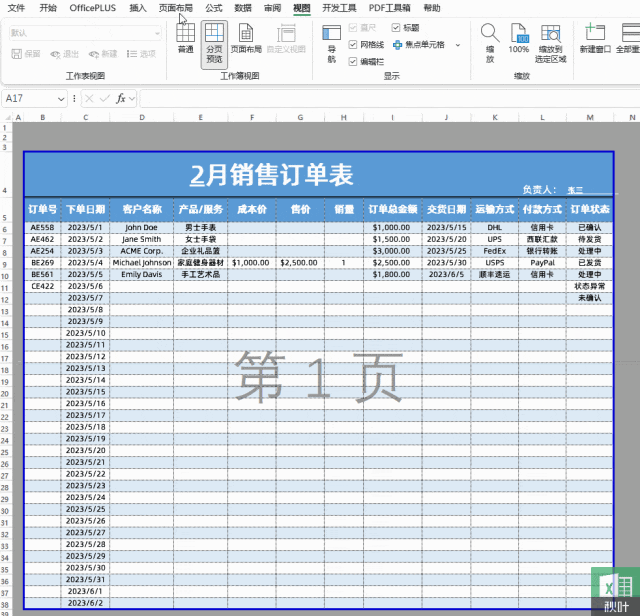The image size is (640, 616).
Task: Toggle the Ruler (直尺) checkbox
Action: 353,27
